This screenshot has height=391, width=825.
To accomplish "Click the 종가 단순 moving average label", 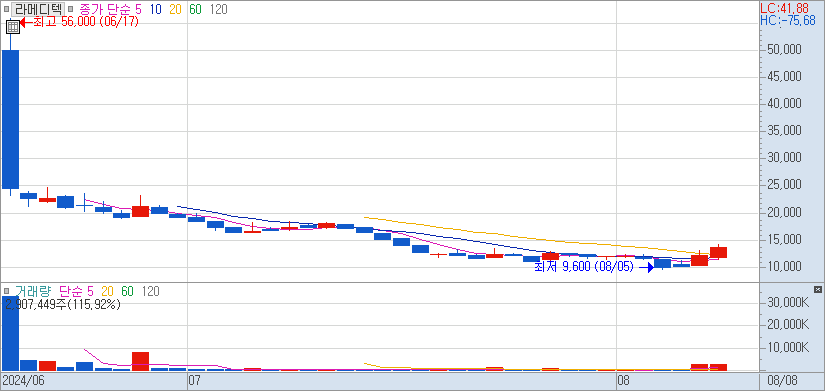I will [x=105, y=9].
